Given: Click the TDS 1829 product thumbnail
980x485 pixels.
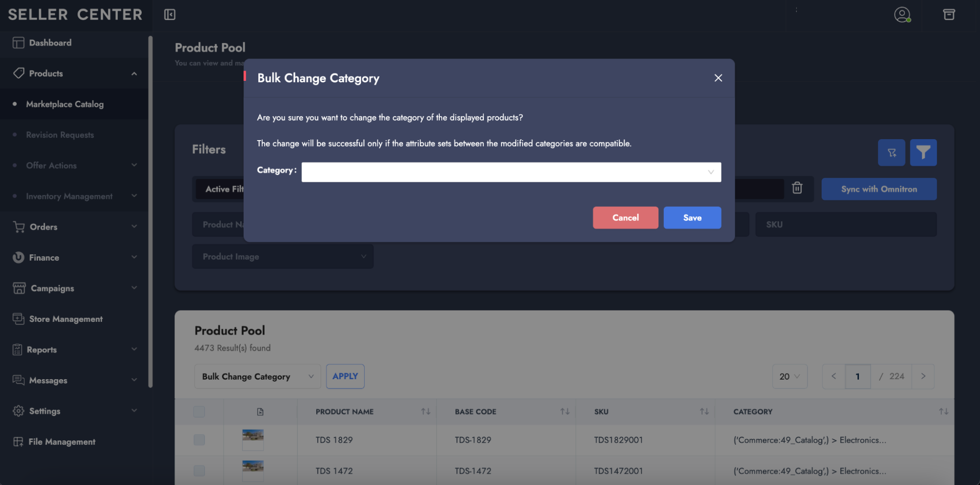Looking at the screenshot, I should coord(253,439).
